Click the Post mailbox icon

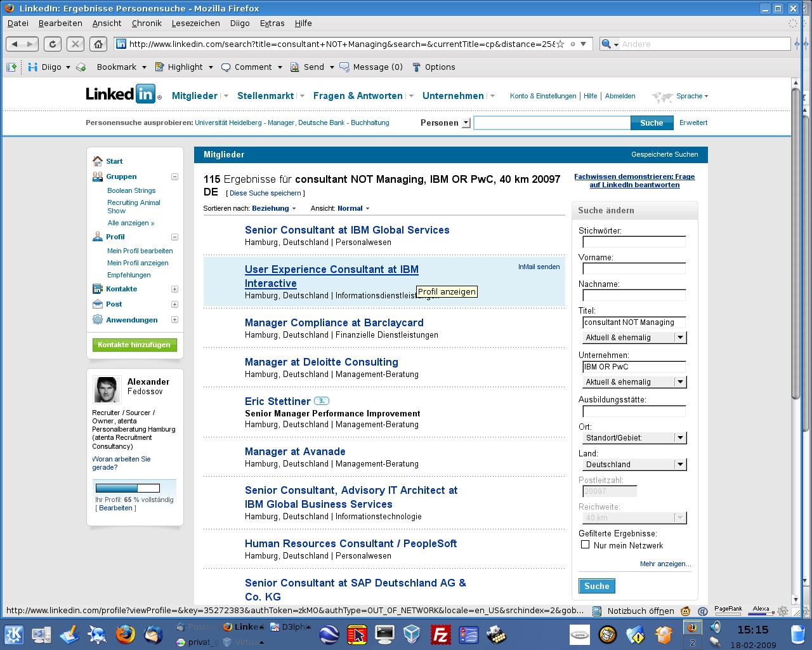(x=97, y=304)
